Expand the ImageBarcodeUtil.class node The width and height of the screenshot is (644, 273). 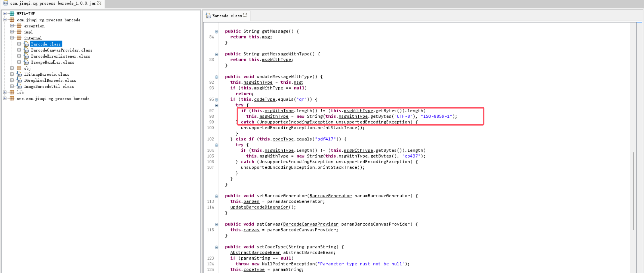pos(12,86)
